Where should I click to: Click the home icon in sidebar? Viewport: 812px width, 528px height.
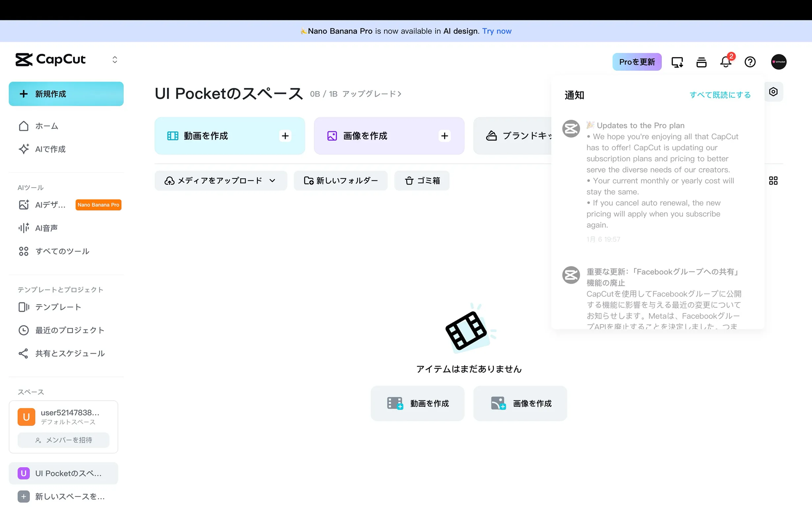pos(23,126)
